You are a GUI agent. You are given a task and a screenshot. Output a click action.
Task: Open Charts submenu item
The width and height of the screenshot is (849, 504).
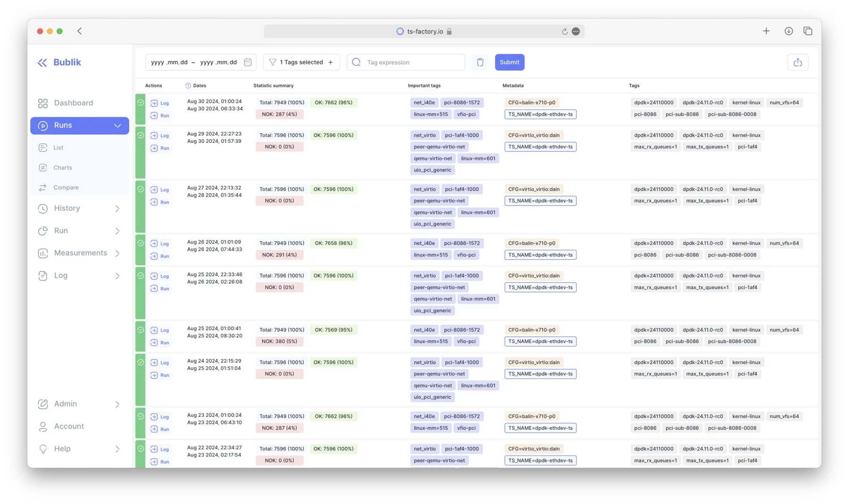click(x=63, y=168)
